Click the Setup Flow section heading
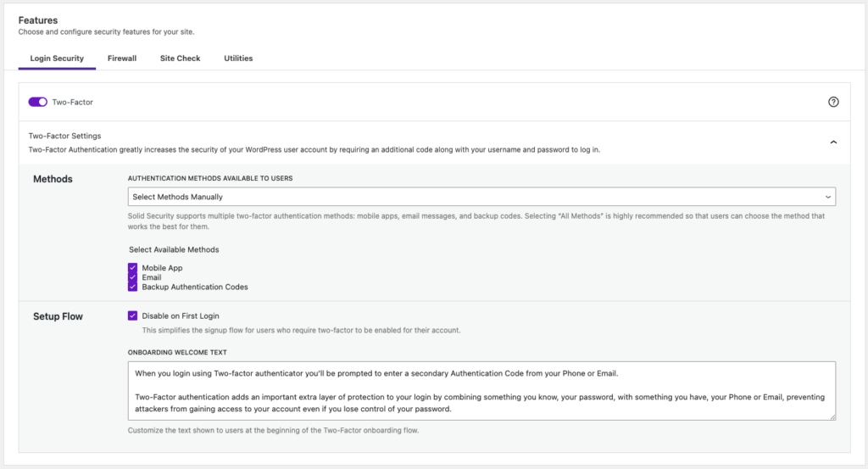 [58, 316]
